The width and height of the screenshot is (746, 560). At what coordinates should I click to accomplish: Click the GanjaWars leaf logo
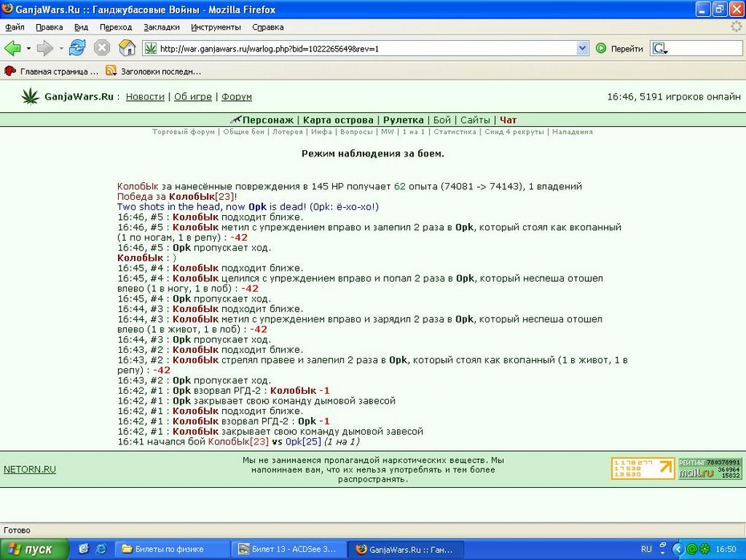pyautogui.click(x=30, y=96)
